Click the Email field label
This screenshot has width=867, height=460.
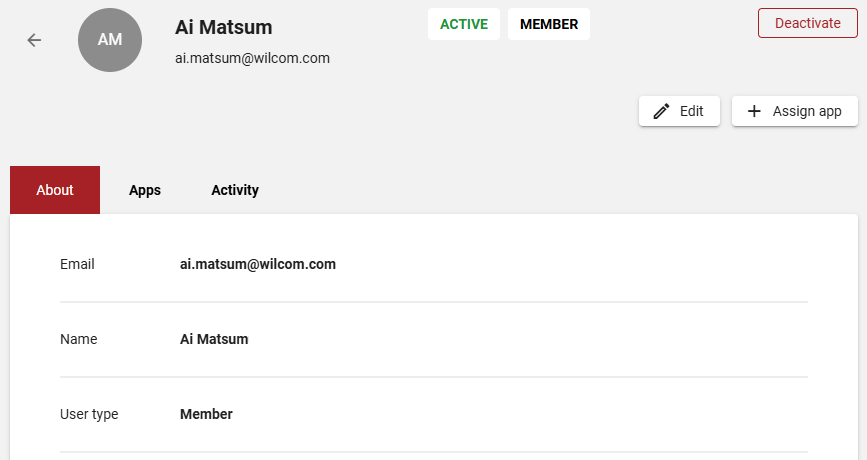click(77, 264)
